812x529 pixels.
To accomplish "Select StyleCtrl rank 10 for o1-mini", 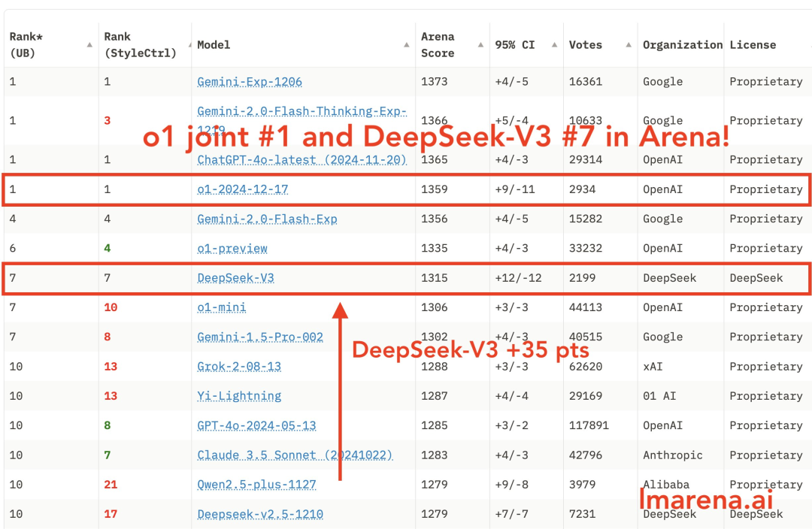I will [x=111, y=307].
